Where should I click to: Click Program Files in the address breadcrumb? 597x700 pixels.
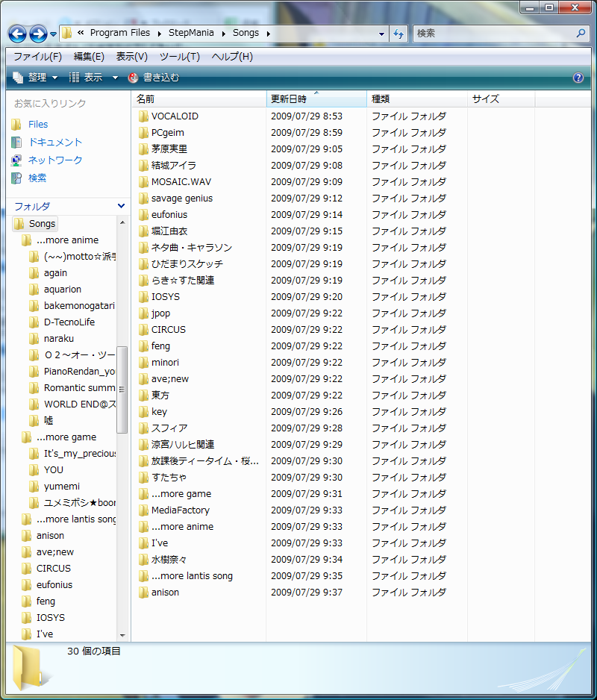(x=119, y=33)
